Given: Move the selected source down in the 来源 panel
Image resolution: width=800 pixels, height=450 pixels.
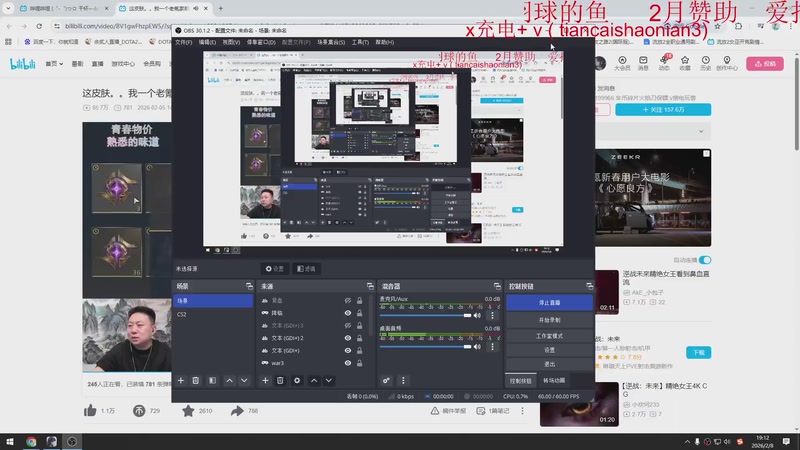Looking at the screenshot, I should [329, 381].
